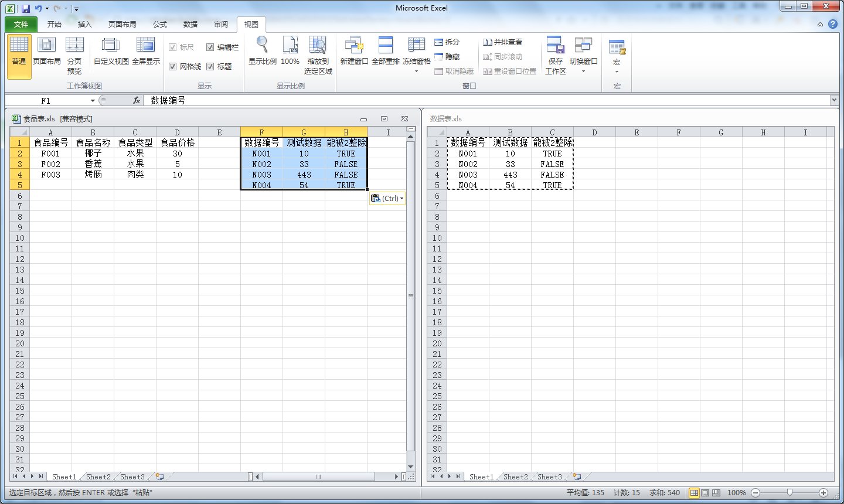Screen dimensions: 844x504
Task: Click the zoom slider in status bar
Action: click(x=789, y=493)
